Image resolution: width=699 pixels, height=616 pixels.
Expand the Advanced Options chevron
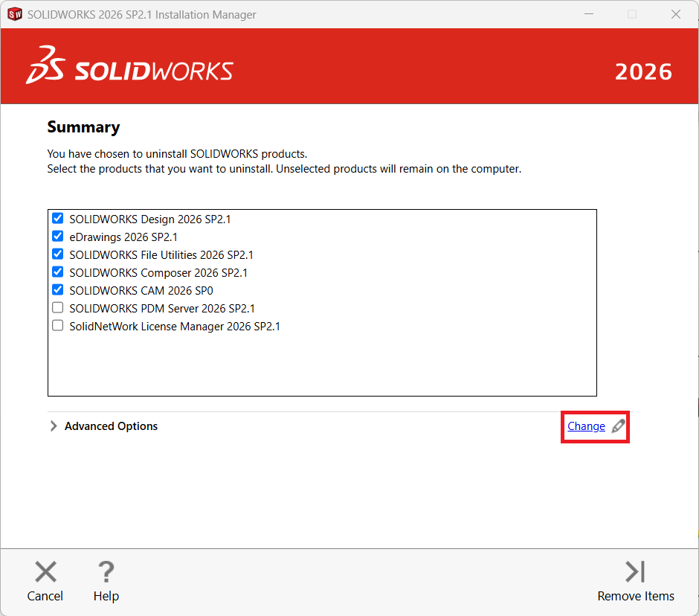[54, 426]
